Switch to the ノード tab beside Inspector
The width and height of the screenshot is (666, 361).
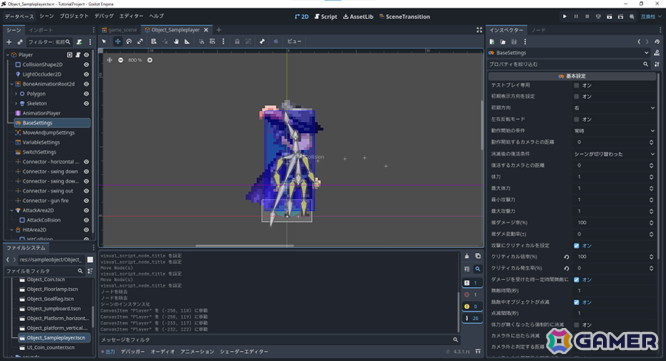point(539,30)
